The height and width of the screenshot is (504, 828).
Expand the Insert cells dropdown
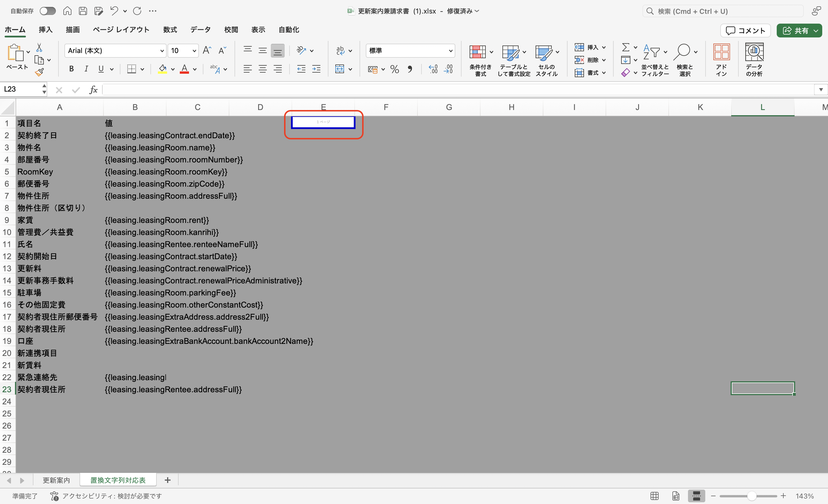[x=604, y=47]
